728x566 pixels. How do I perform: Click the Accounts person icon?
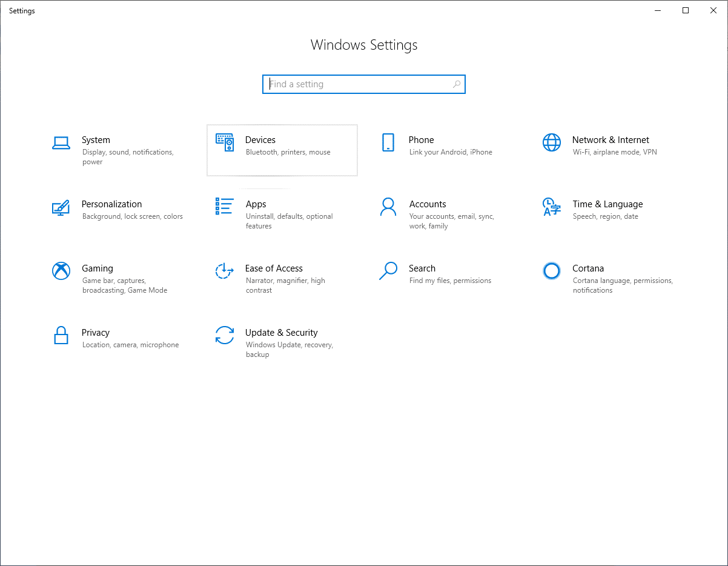click(x=388, y=207)
